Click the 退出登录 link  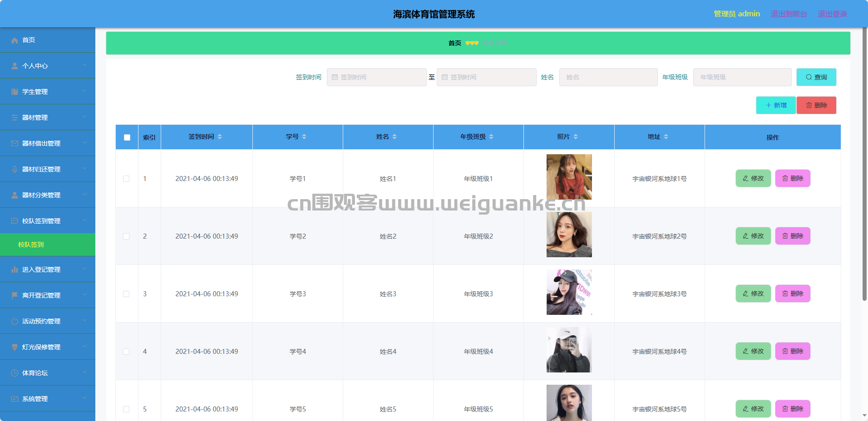(x=832, y=14)
